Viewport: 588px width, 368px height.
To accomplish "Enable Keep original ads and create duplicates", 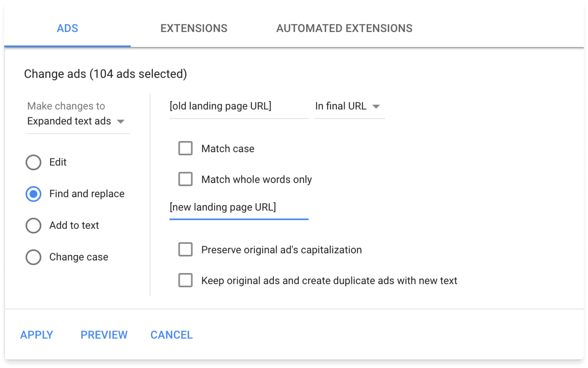I will tap(185, 280).
